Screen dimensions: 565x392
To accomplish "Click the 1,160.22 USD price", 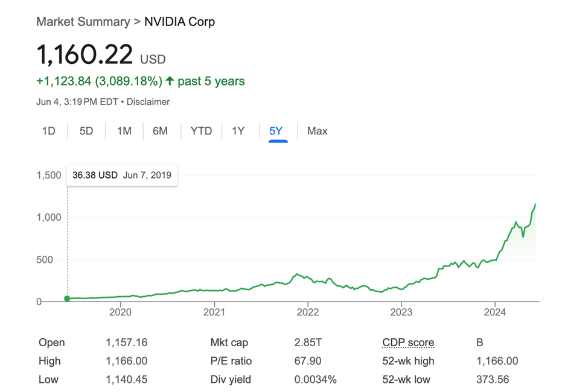I will pyautogui.click(x=85, y=55).
